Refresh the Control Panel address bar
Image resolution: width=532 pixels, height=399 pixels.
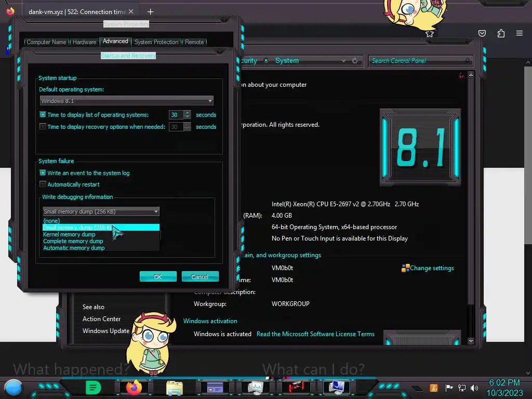[355, 61]
